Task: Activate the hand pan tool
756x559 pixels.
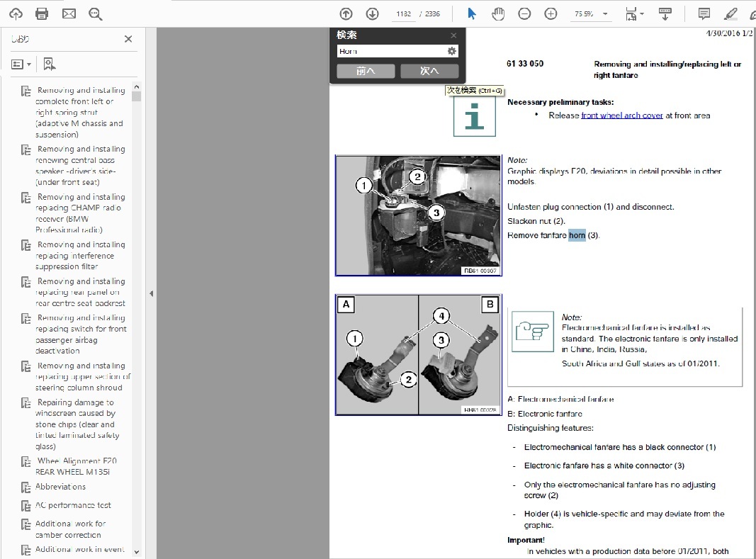Action: (498, 14)
